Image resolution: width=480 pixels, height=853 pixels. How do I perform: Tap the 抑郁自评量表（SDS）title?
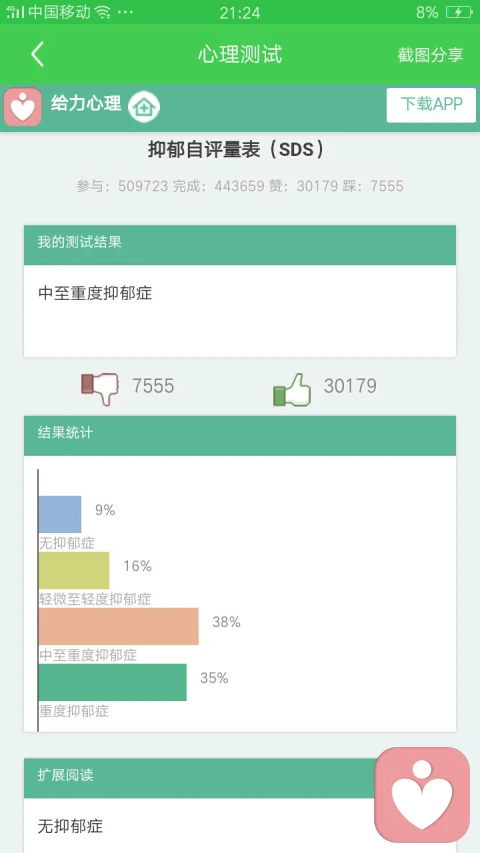[238, 150]
